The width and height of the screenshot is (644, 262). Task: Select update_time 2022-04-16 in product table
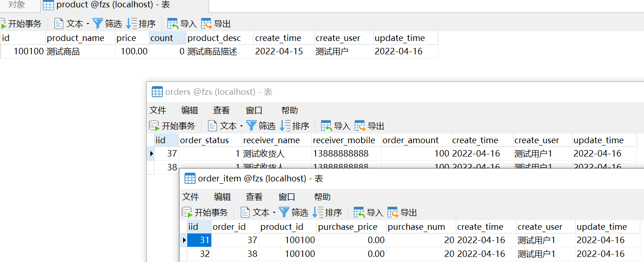tap(405, 52)
